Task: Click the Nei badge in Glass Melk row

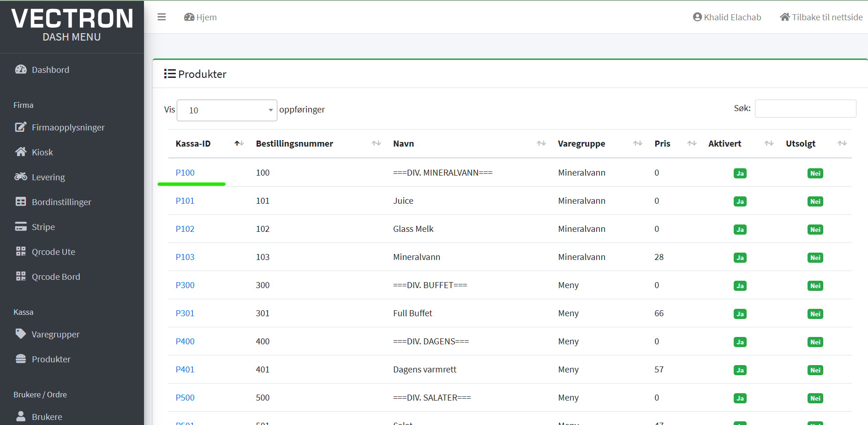Action: 815,230
